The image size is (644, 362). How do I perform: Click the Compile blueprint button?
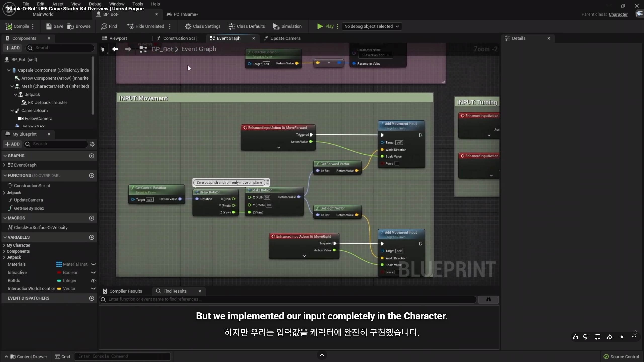coord(17,26)
